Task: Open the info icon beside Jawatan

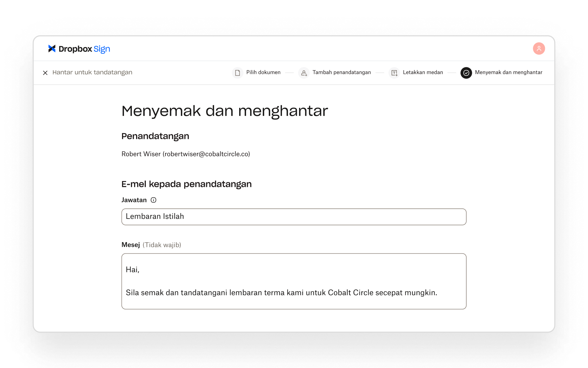Action: pyautogui.click(x=154, y=200)
